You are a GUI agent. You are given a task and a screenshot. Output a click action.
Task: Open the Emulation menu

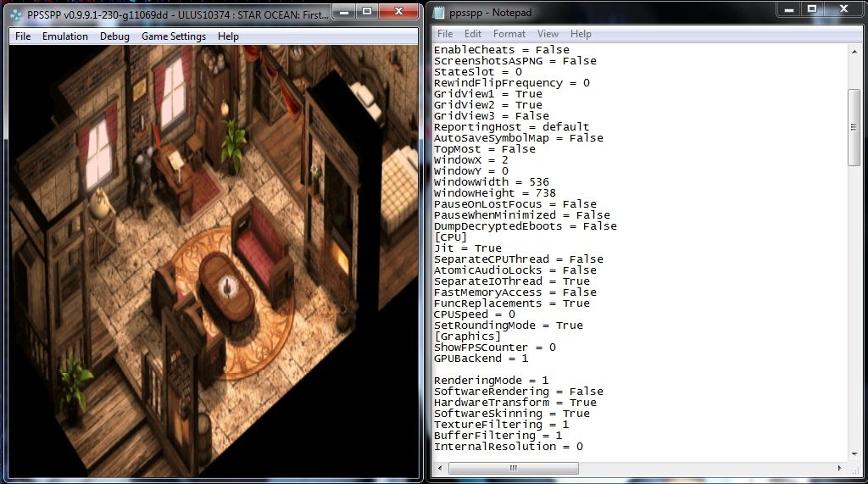coord(65,36)
